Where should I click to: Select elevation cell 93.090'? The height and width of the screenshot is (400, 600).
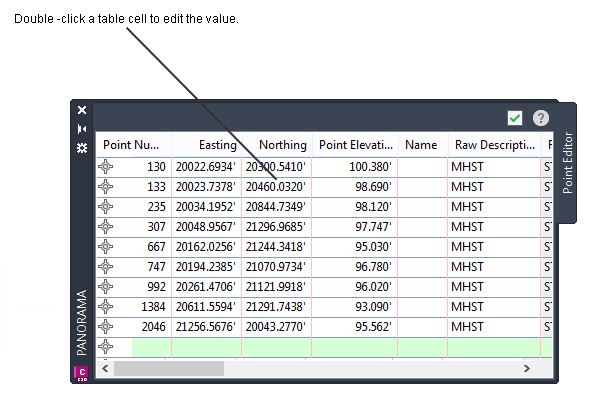point(355,307)
